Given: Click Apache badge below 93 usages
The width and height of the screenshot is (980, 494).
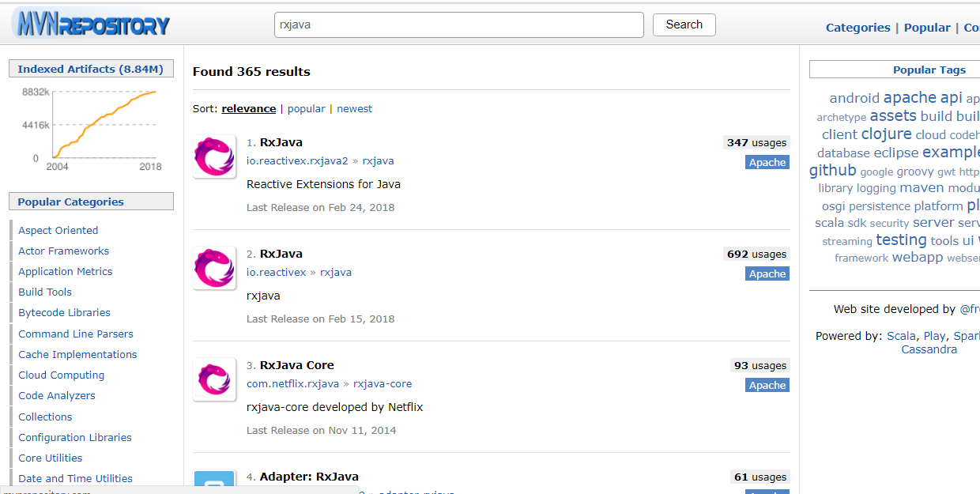Looking at the screenshot, I should point(767,385).
